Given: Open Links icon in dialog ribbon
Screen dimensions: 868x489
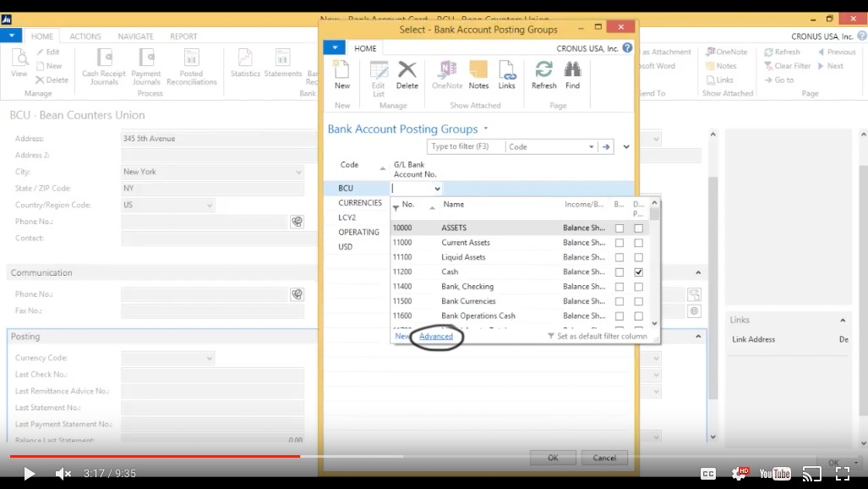Looking at the screenshot, I should [x=506, y=74].
